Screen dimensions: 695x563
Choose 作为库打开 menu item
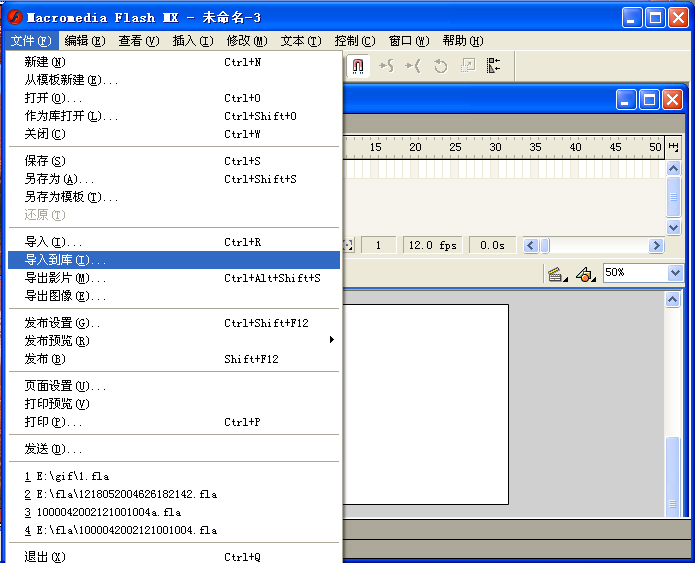(174, 116)
